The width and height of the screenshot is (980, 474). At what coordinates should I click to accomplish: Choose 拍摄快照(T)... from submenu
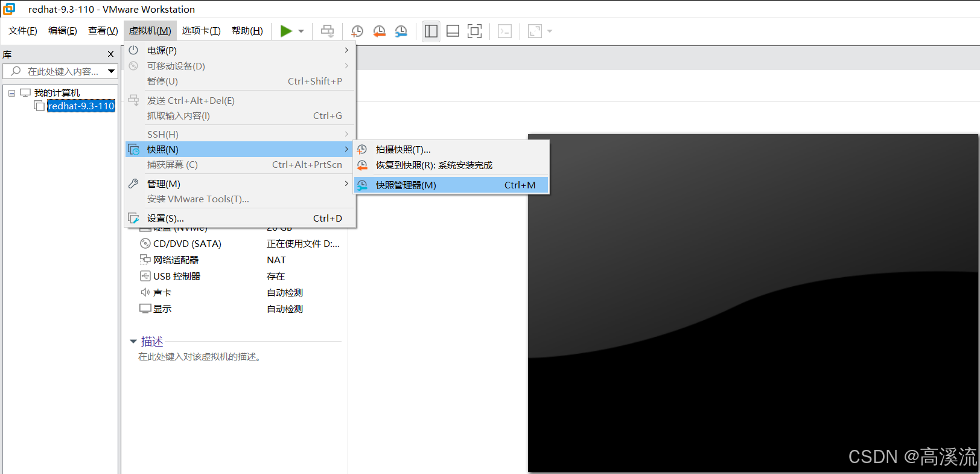(x=451, y=149)
